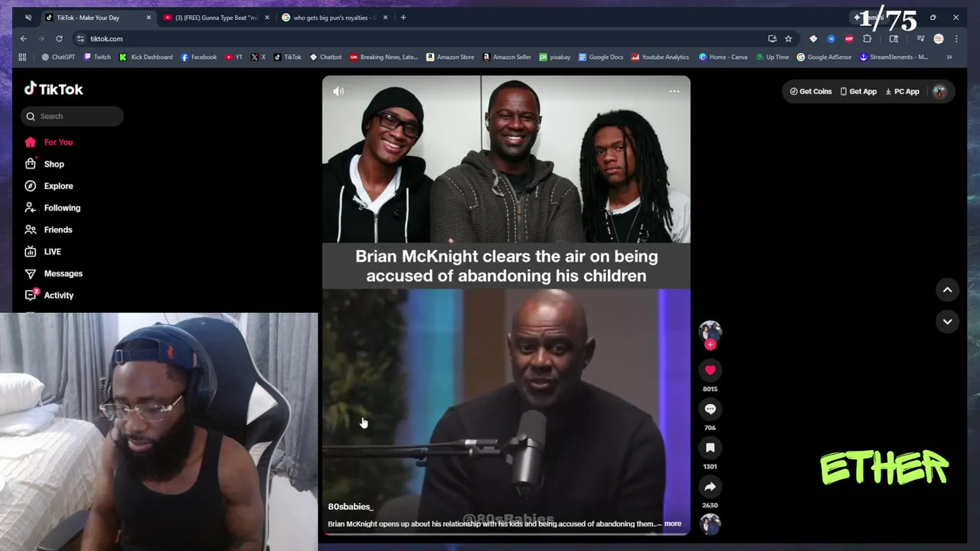Unmute the video with the speaker icon

click(338, 91)
